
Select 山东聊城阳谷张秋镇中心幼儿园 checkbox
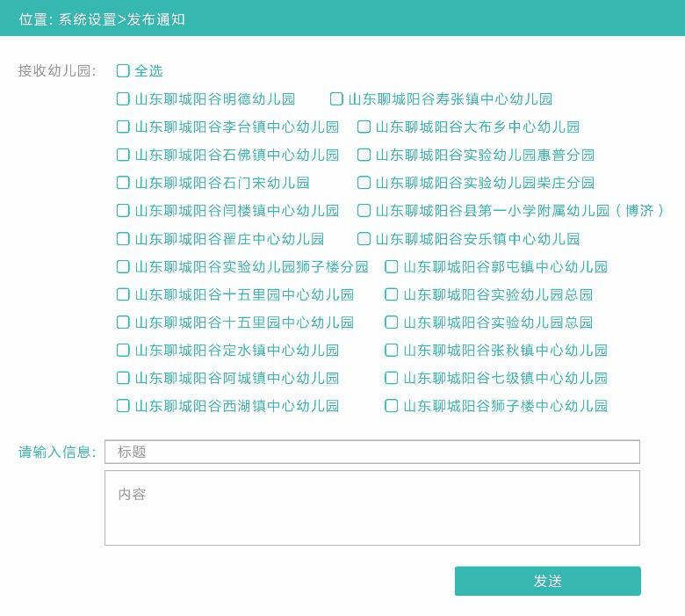391,351
